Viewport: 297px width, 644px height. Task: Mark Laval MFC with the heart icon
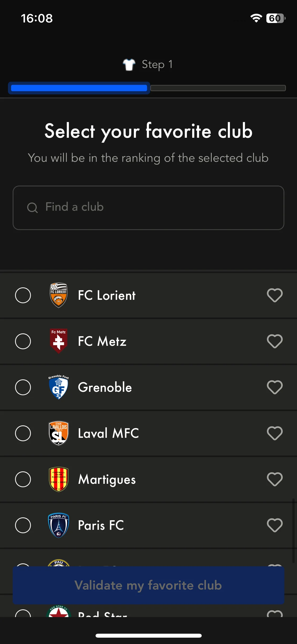275,433
